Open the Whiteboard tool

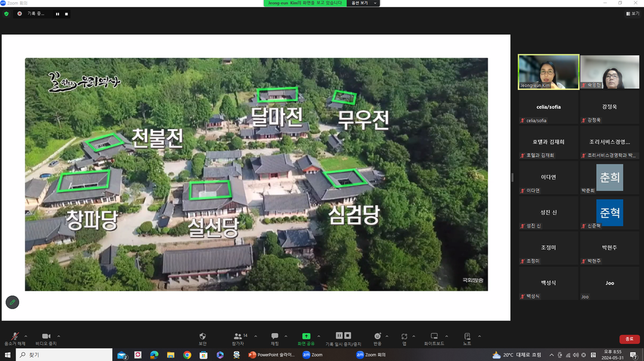pos(435,337)
